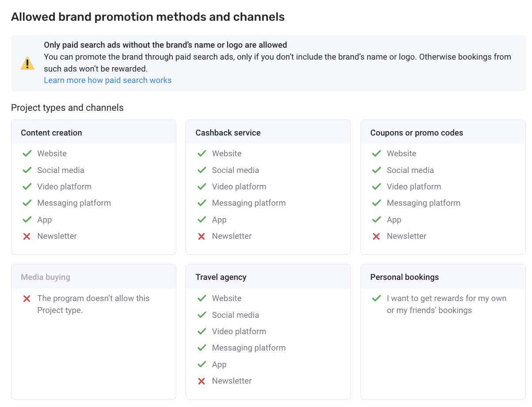The width and height of the screenshot is (532, 407).
Task: Click the green check in Personal bookings card
Action: click(x=376, y=298)
